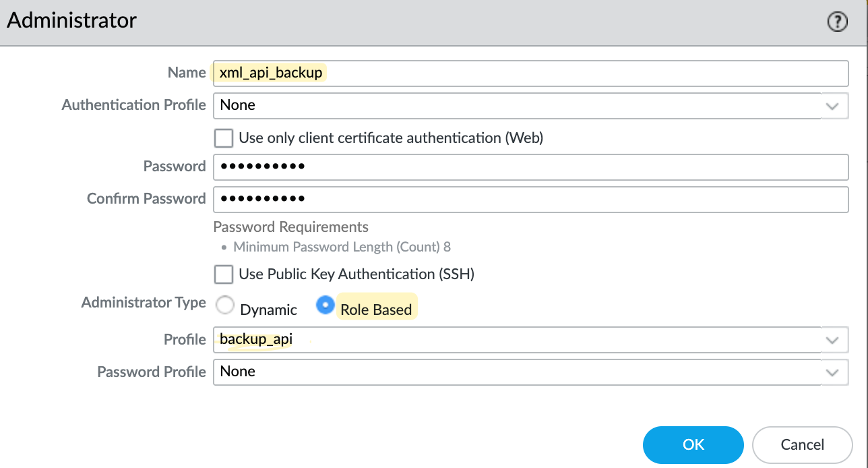Screen dimensions: 868x468
Task: Click the backup_api text in Profile field
Action: [x=256, y=340]
